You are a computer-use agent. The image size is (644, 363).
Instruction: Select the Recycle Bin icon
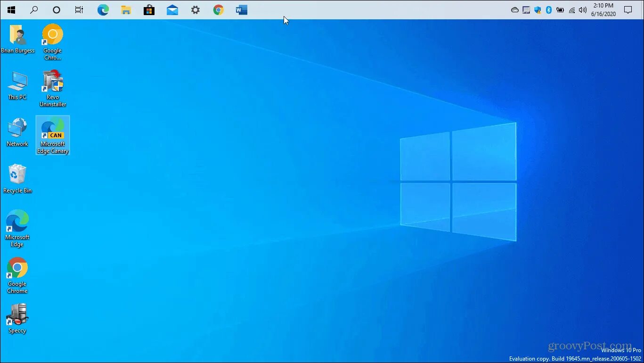pyautogui.click(x=17, y=179)
